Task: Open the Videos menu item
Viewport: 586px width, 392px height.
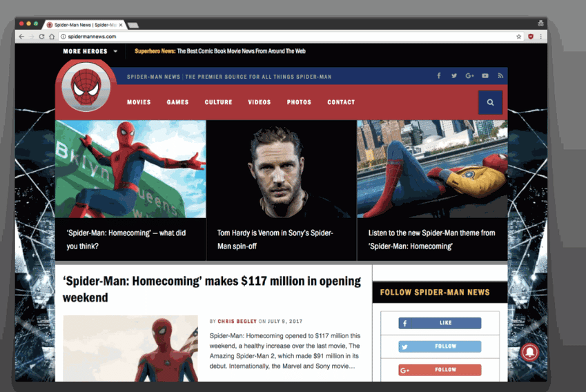Action: [x=260, y=102]
